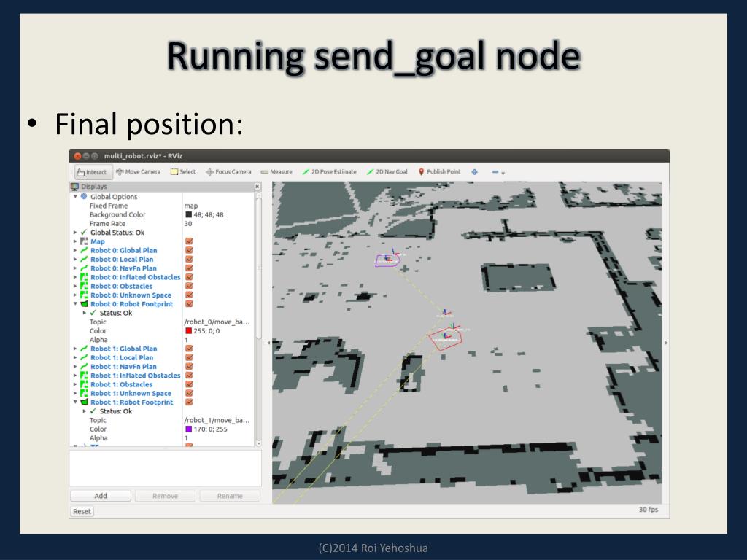
Task: Click the Robot 0: Local Plan path icon
Action: click(x=85, y=260)
